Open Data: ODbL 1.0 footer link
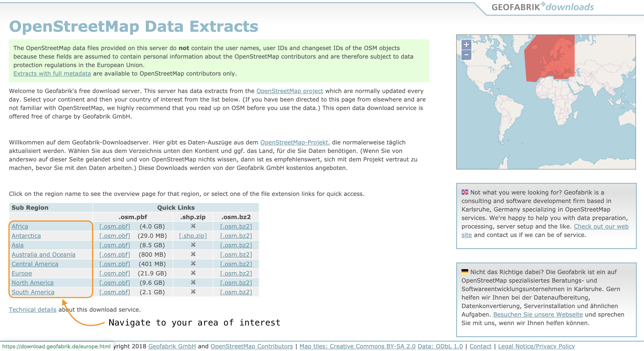 coord(440,346)
